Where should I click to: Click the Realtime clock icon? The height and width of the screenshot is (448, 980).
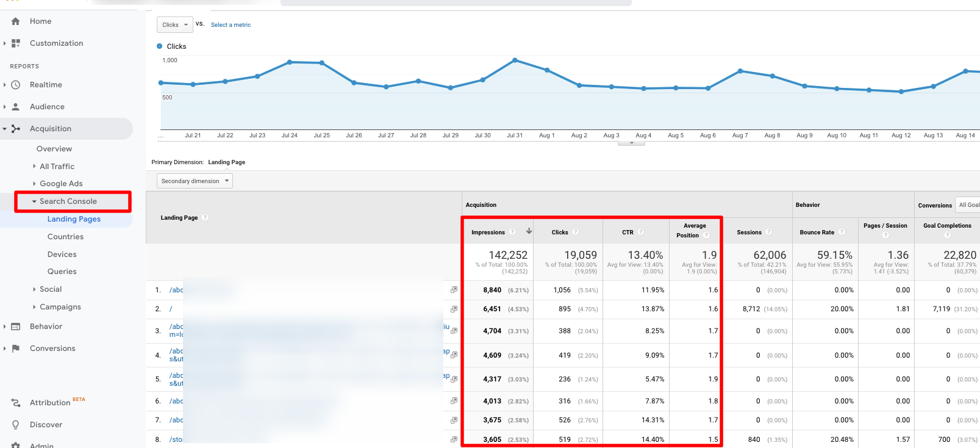[16, 85]
